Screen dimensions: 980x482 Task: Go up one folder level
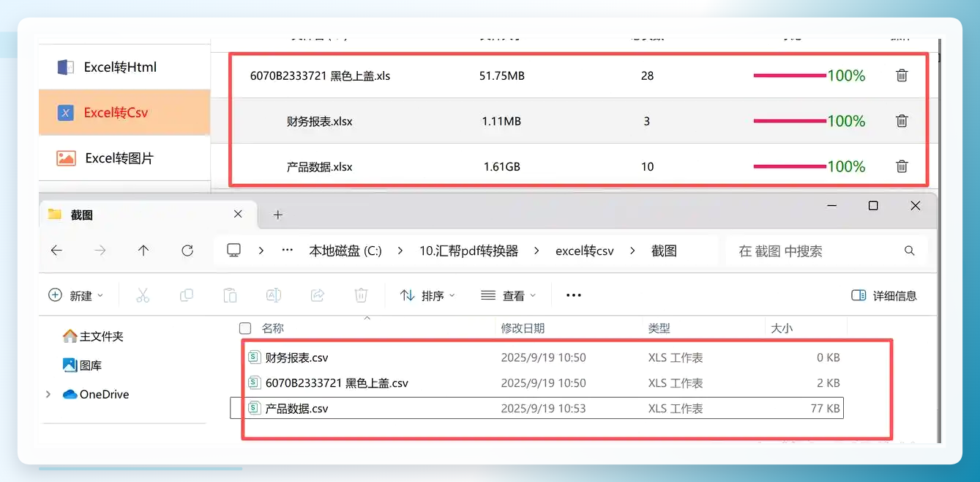click(143, 251)
